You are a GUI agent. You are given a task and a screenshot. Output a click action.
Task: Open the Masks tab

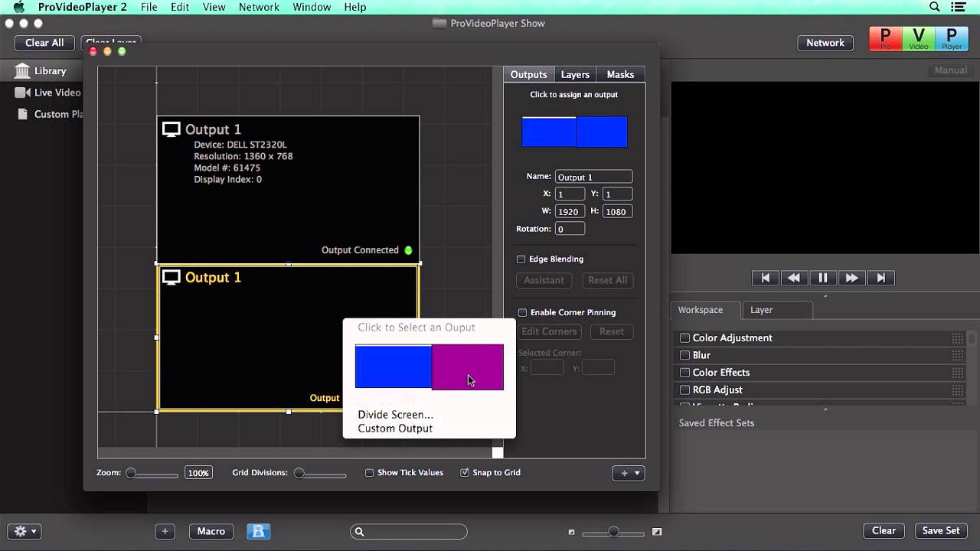click(620, 74)
